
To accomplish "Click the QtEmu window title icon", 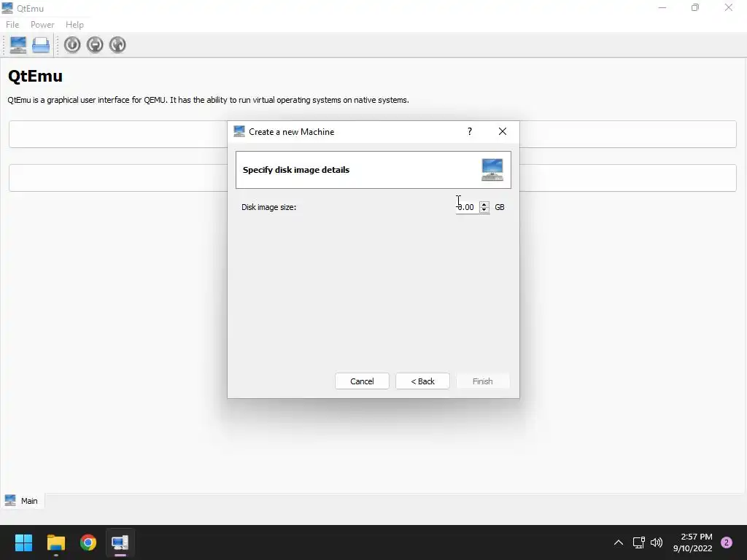I will click(7, 8).
